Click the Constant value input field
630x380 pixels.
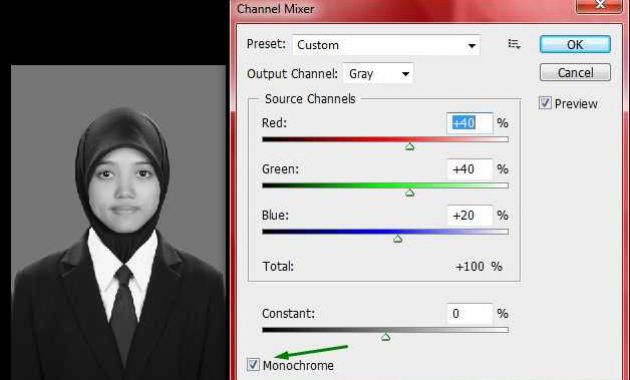[x=469, y=314]
